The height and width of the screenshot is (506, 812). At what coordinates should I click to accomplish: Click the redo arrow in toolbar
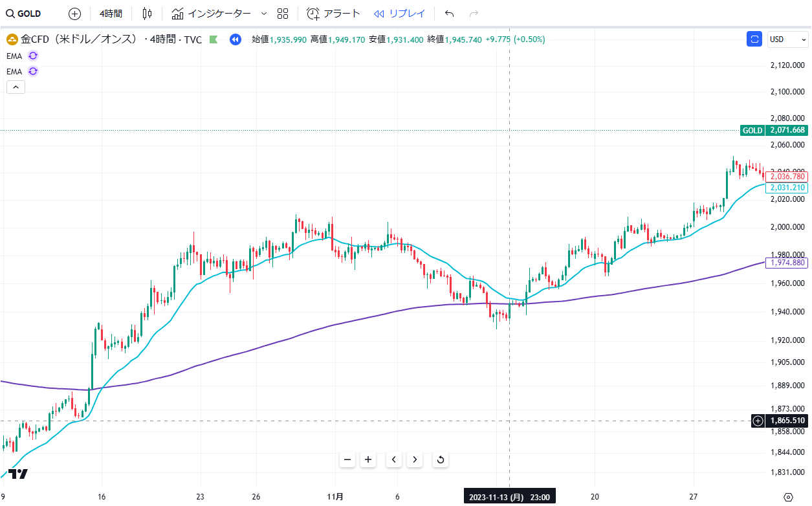474,14
